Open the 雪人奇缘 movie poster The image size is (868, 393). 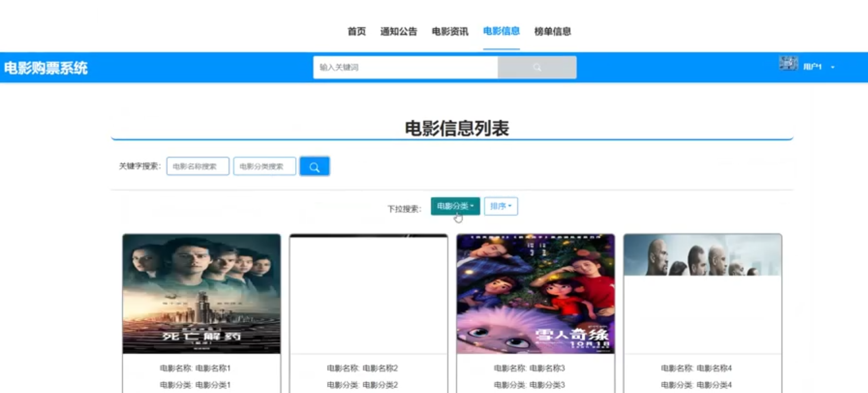(536, 294)
